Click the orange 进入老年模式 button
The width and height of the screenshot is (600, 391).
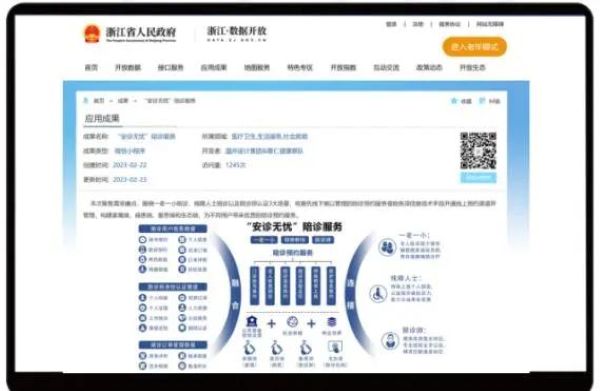pyautogui.click(x=474, y=47)
